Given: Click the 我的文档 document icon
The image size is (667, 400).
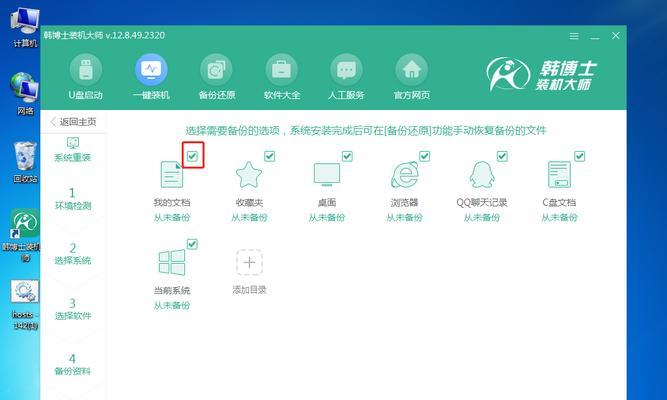Looking at the screenshot, I should 172,174.
